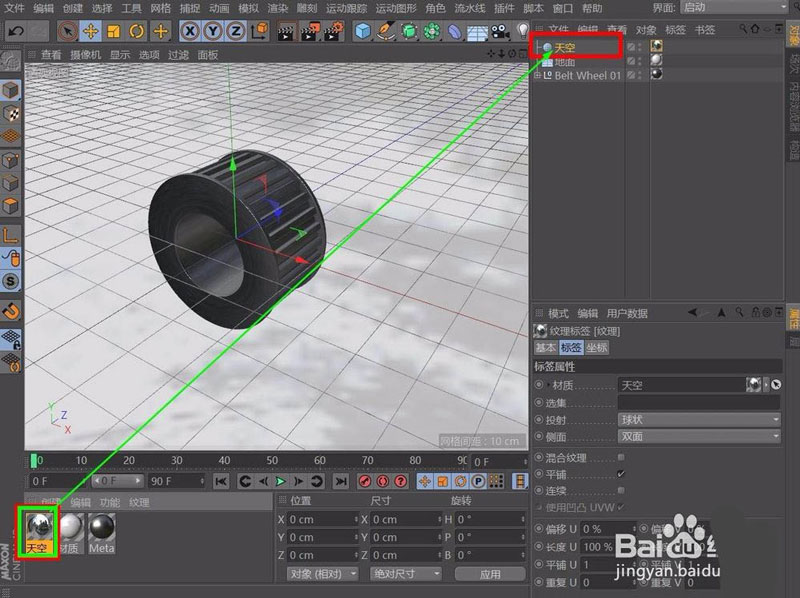Click the Undo arrow icon
This screenshot has width=800, height=598.
(x=15, y=30)
